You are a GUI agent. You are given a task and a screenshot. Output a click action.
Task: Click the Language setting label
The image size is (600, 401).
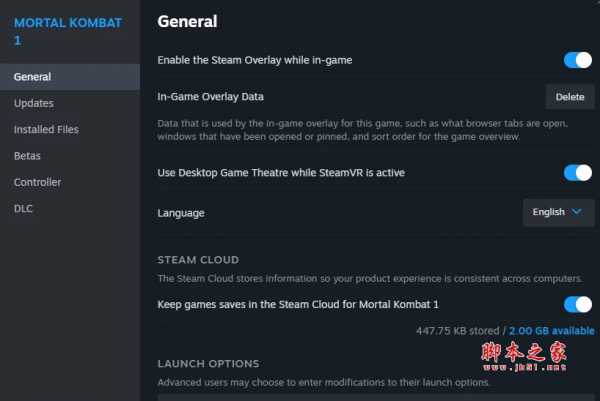coord(181,213)
